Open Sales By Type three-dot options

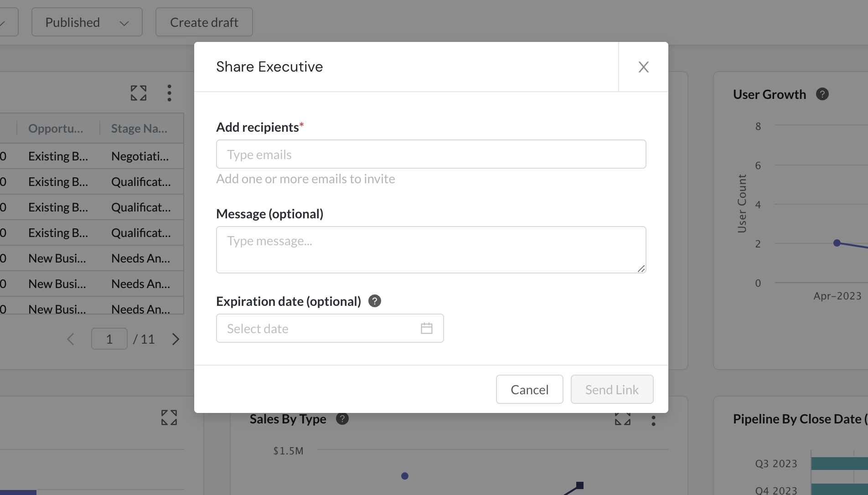pos(653,420)
